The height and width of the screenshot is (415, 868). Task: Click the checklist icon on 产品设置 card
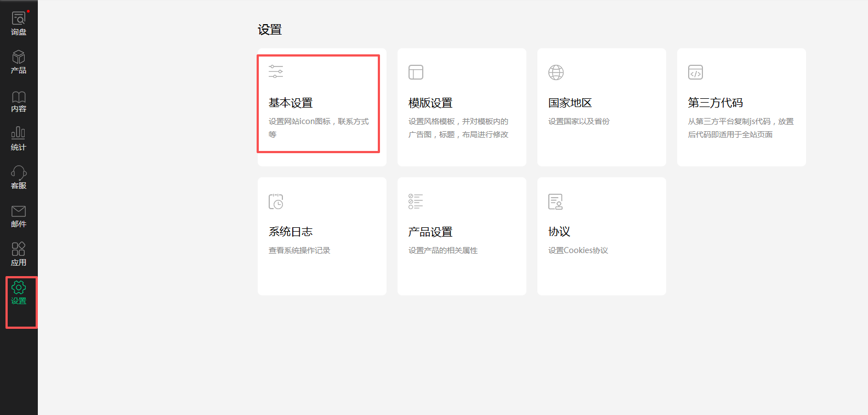[416, 201]
